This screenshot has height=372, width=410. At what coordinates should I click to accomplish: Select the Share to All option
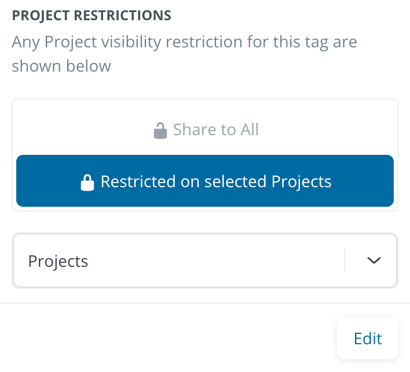click(x=205, y=130)
